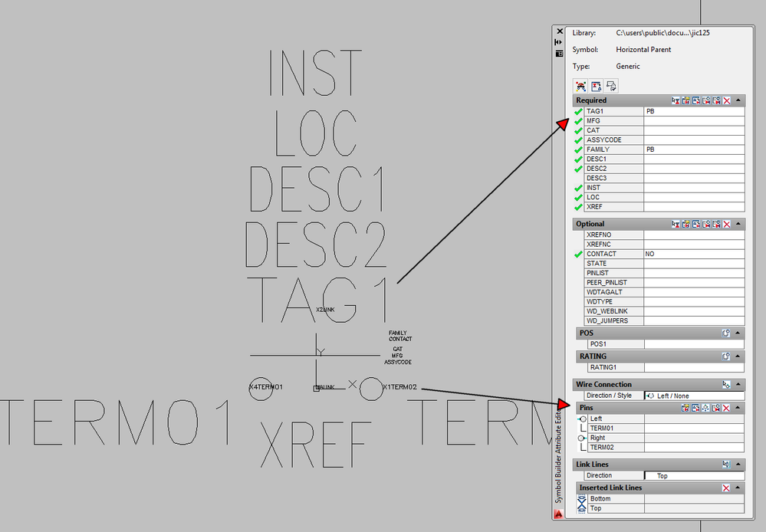Click the red X delete icon in Required header

pyautogui.click(x=727, y=100)
